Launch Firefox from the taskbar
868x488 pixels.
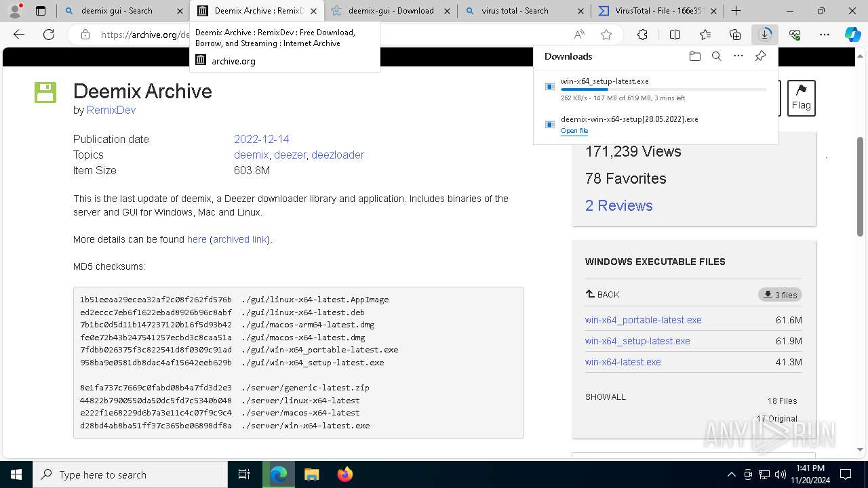pos(345,474)
